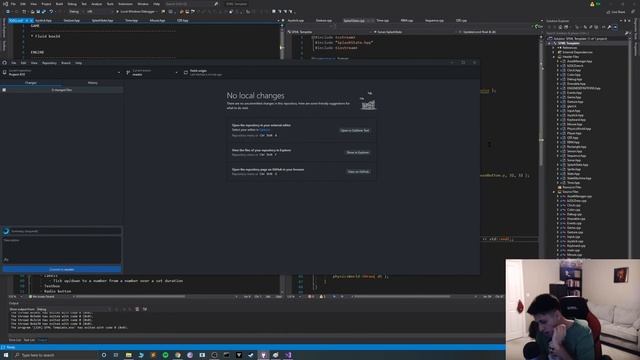Open Spotify from taskbar
This screenshot has width=640, height=360.
click(165, 355)
